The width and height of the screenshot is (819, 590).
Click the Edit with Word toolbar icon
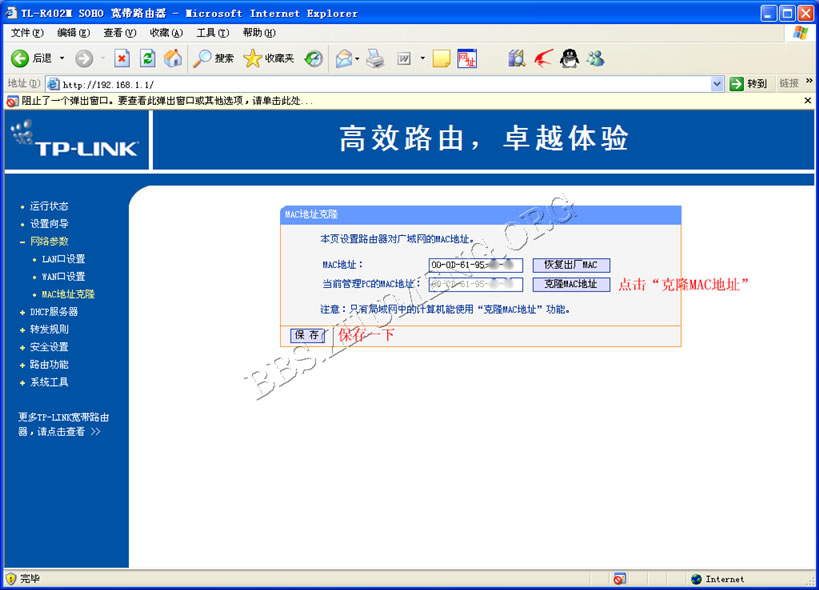point(404,58)
